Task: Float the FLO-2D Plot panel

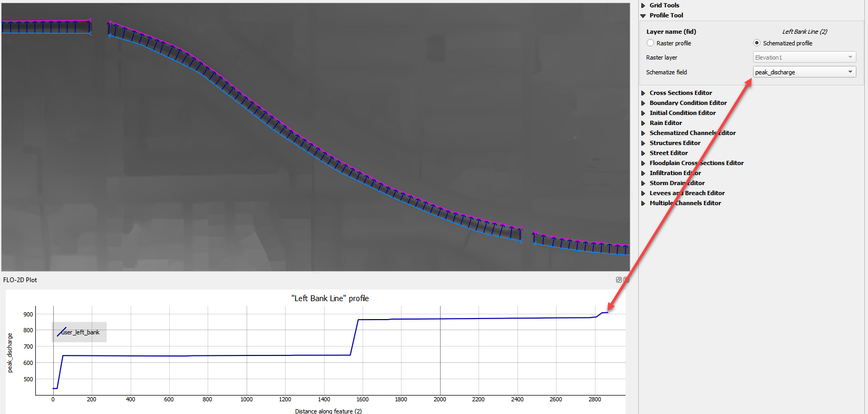Action: pos(619,280)
